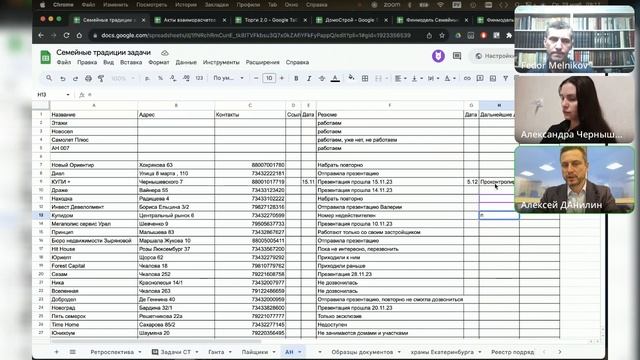Open vertical align dropdown

416,78
